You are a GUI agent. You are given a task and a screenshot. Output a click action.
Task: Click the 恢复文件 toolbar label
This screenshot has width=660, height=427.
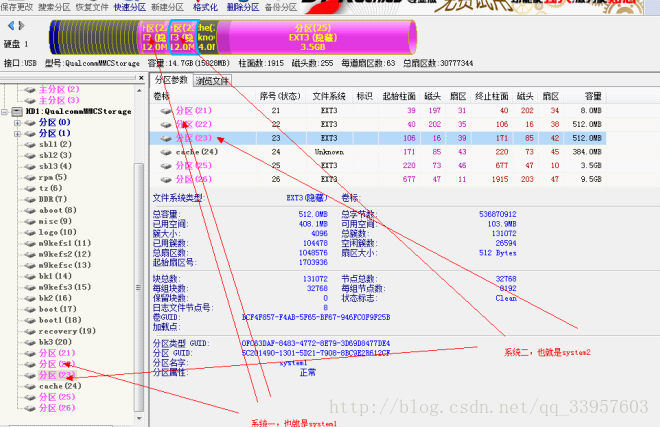[92, 7]
